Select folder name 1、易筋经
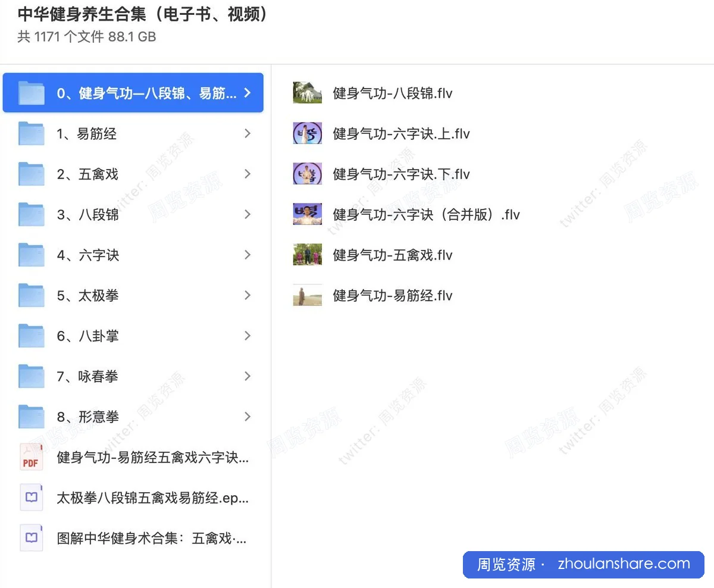 [x=87, y=134]
